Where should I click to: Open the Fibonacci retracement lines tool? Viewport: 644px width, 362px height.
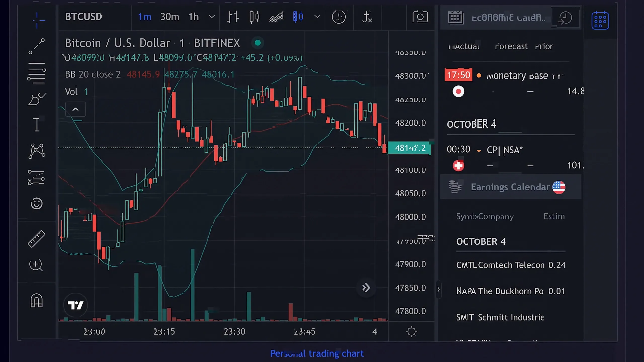tap(37, 73)
